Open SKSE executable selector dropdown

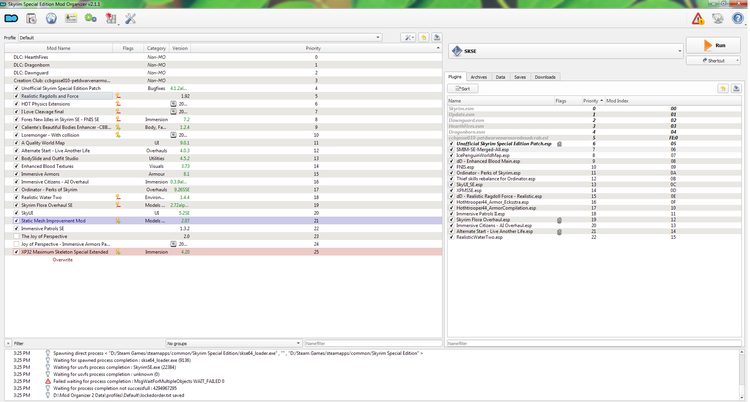click(566, 51)
